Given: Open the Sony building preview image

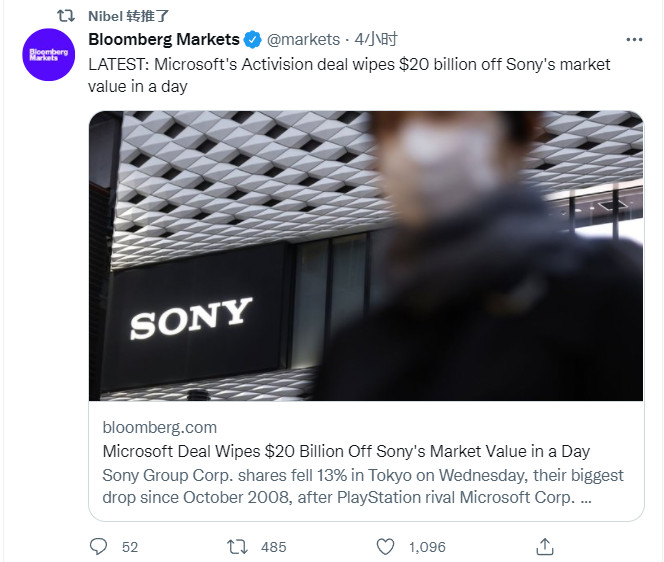Looking at the screenshot, I should [x=365, y=256].
